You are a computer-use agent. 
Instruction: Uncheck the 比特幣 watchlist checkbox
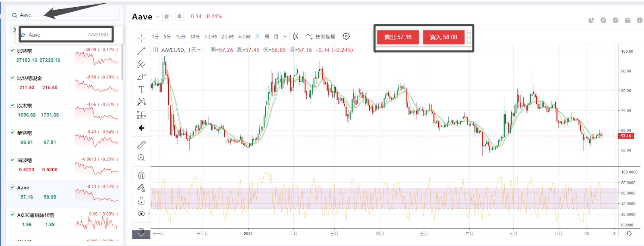click(12, 50)
